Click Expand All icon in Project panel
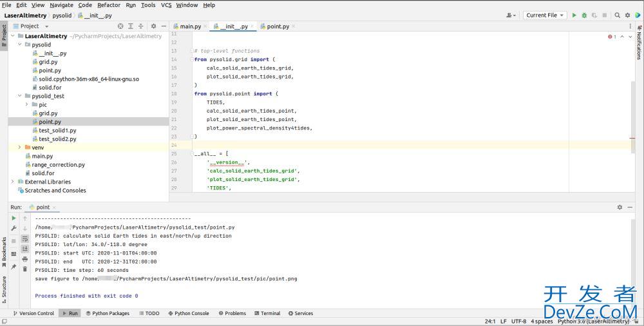Viewport: 644px width, 326px height. point(131,26)
